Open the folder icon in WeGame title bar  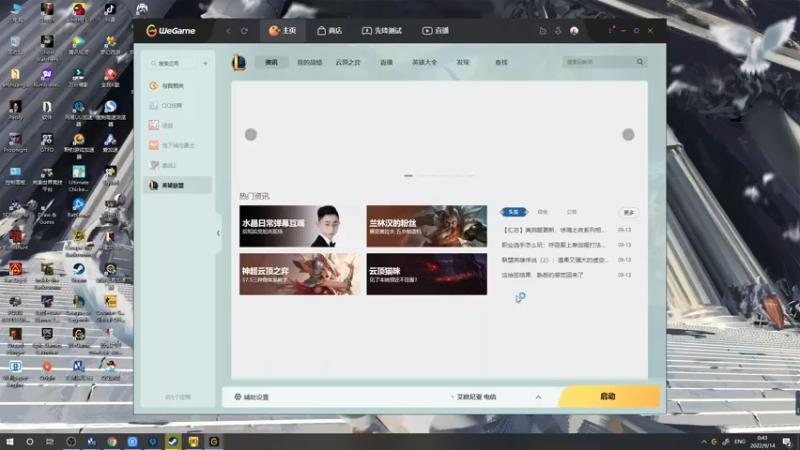[542, 31]
